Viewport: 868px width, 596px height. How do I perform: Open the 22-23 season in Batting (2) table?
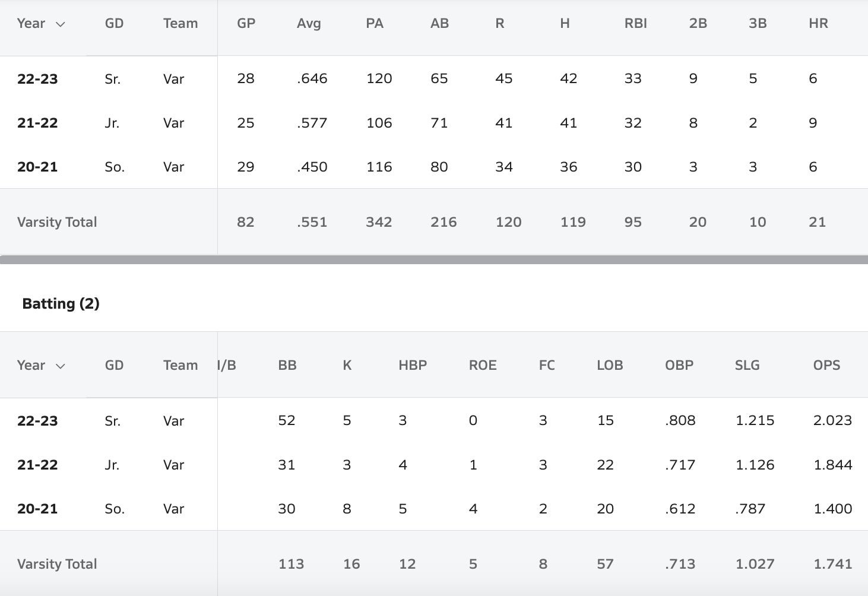pyautogui.click(x=37, y=421)
